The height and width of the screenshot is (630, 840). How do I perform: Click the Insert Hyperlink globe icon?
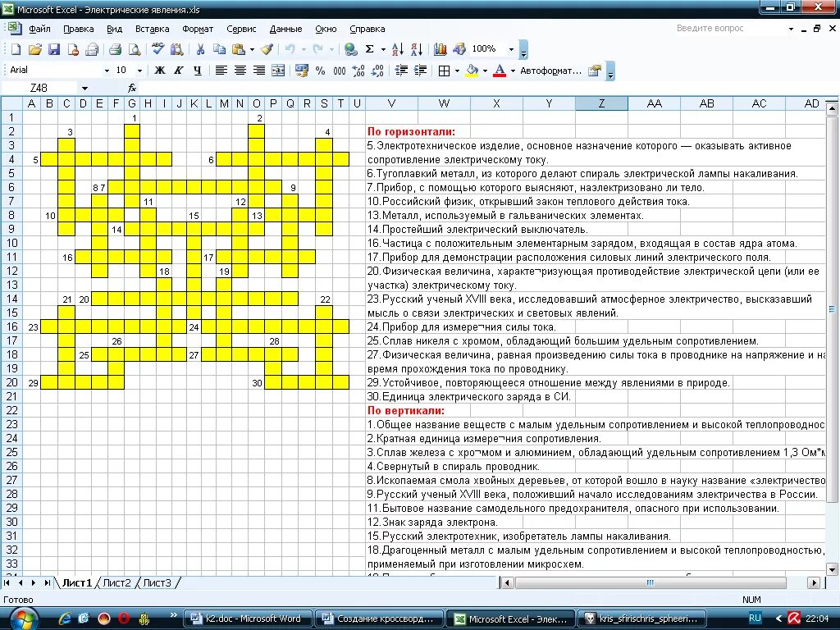click(x=351, y=49)
